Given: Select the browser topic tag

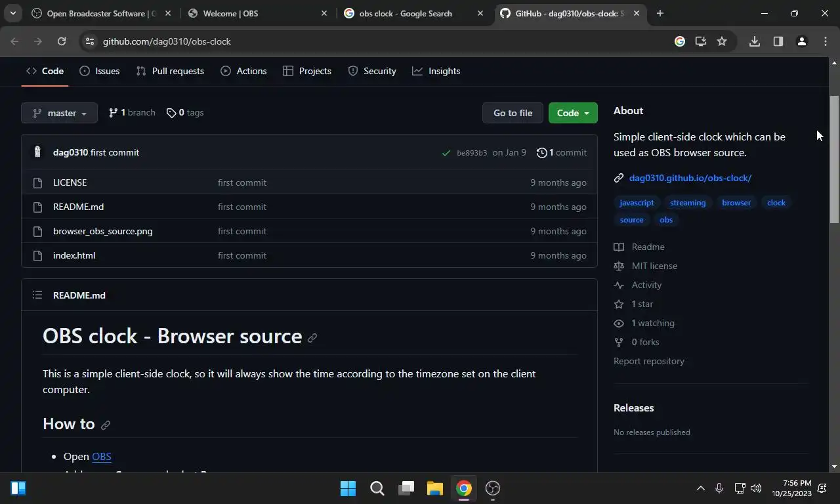Looking at the screenshot, I should tap(736, 203).
